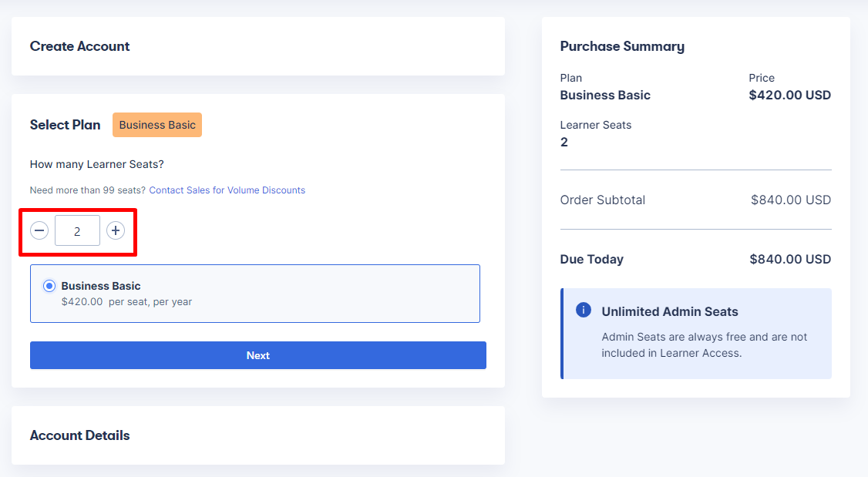The height and width of the screenshot is (477, 868).
Task: Select the Business Basic radio button
Action: (49, 286)
